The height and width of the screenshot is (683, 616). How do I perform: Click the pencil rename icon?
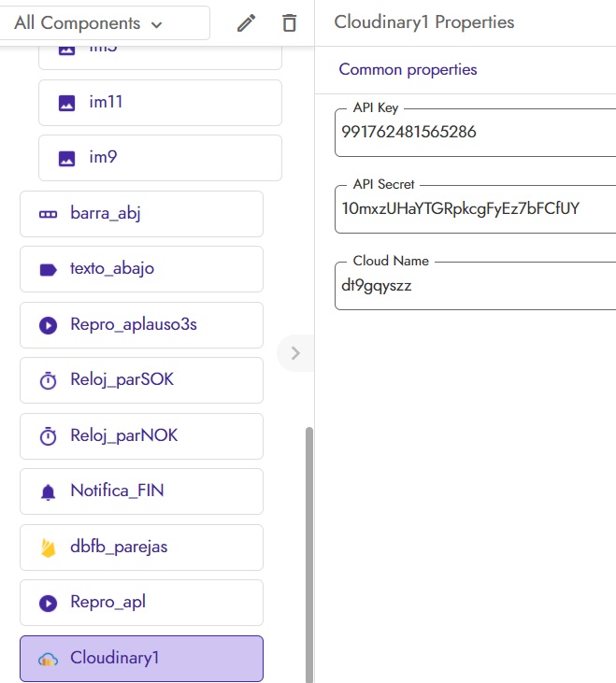click(247, 23)
